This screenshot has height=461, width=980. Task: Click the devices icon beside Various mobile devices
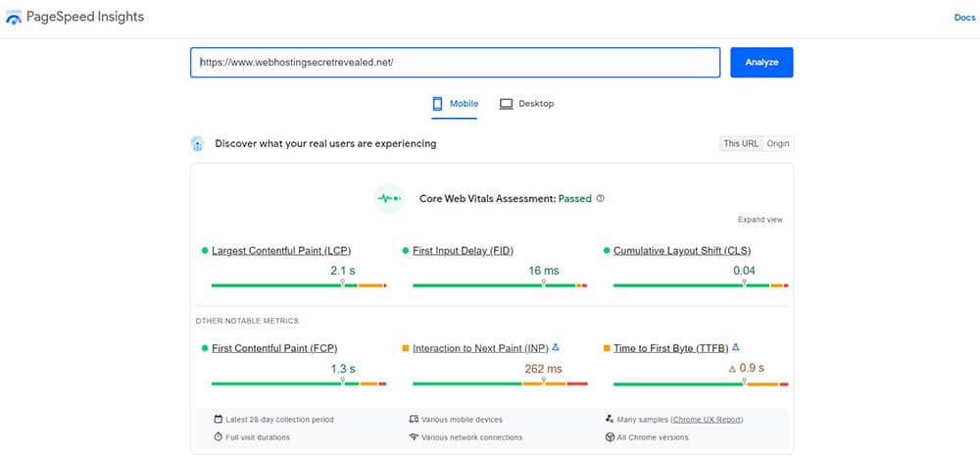tap(414, 419)
